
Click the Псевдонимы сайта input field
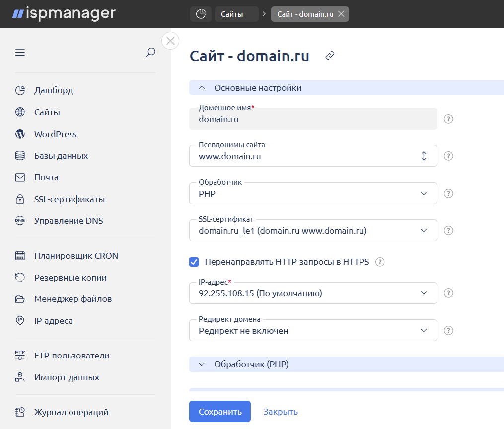click(303, 156)
